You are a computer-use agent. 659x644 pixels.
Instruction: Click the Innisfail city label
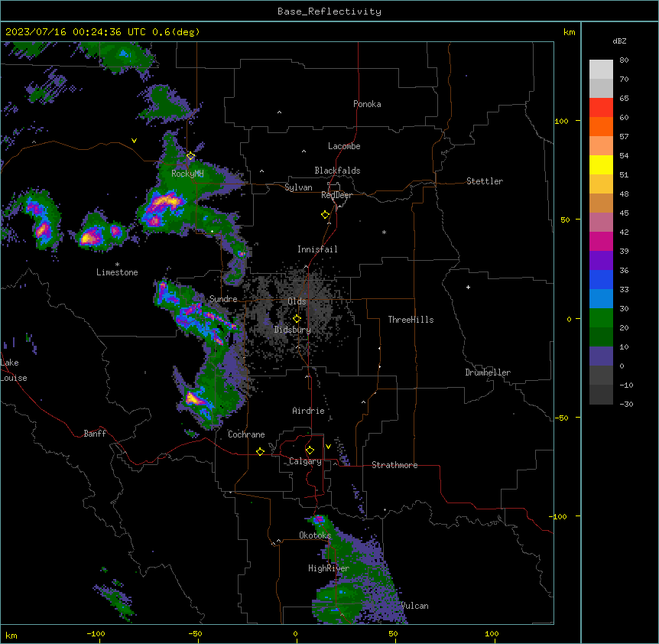317,249
